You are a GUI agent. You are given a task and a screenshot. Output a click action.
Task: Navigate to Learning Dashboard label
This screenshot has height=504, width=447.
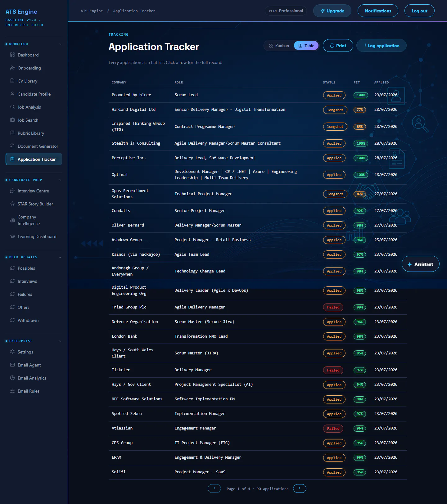[37, 236]
